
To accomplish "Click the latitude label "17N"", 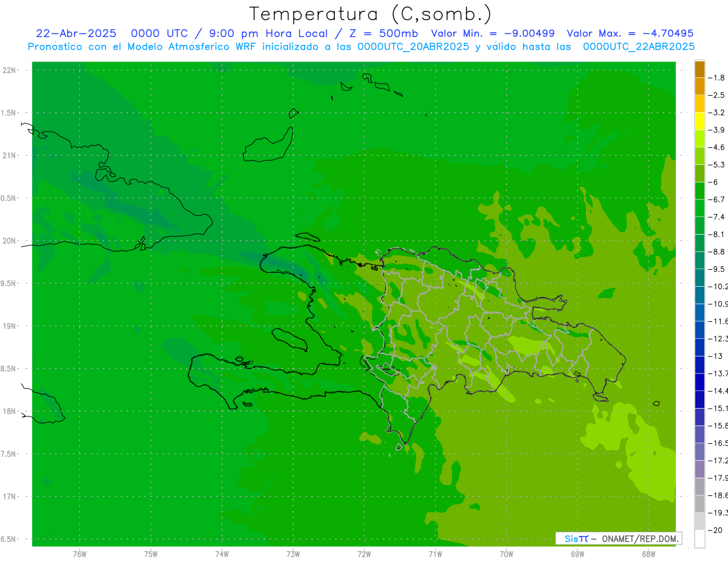I will [8, 497].
